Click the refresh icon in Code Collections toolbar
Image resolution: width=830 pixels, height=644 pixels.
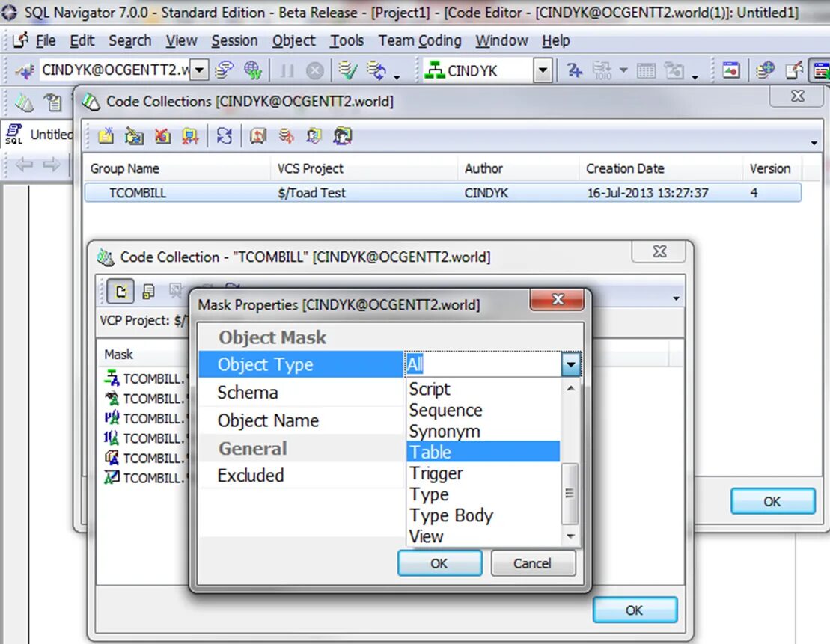tap(224, 136)
